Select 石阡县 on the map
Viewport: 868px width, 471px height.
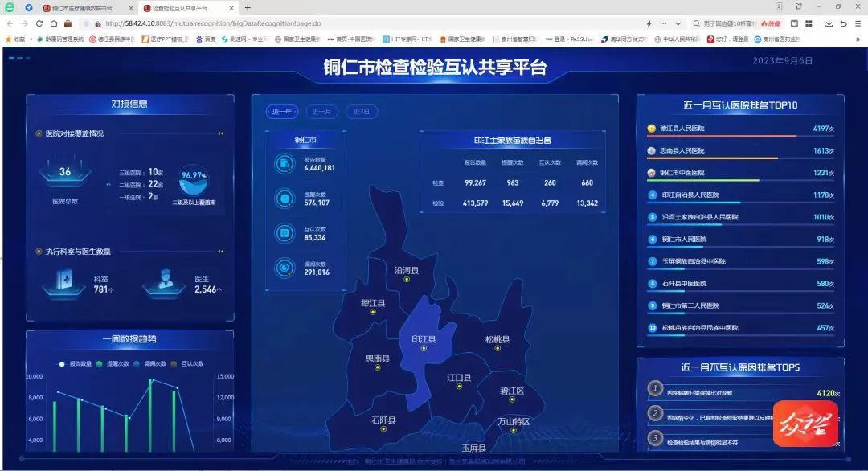click(383, 420)
